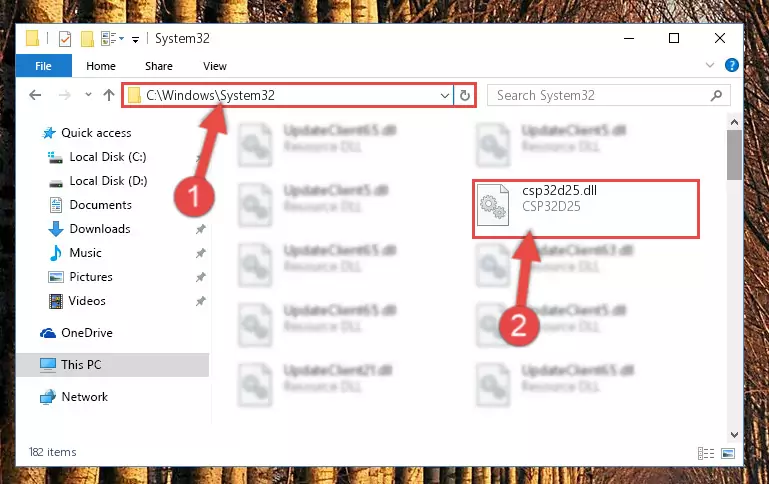769x484 pixels.
Task: Toggle the pin beside Videos
Action: click(x=200, y=301)
